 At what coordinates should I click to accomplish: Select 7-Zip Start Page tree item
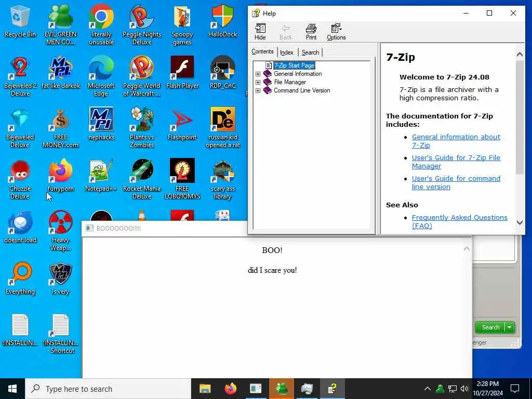(294, 65)
